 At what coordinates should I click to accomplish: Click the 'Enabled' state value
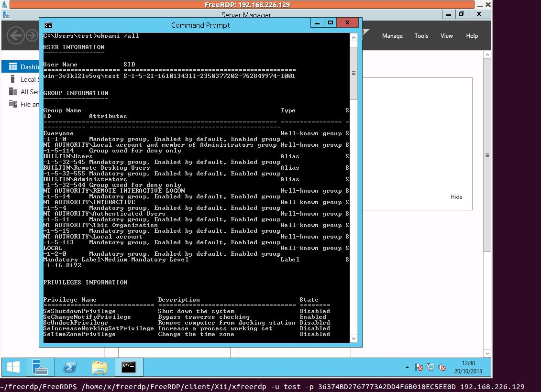point(313,317)
